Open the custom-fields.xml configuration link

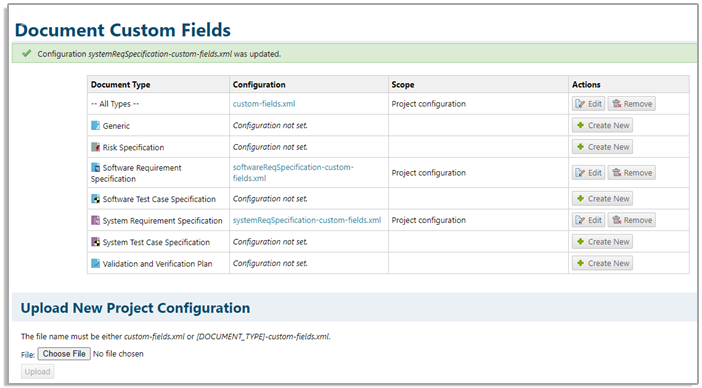pos(264,104)
